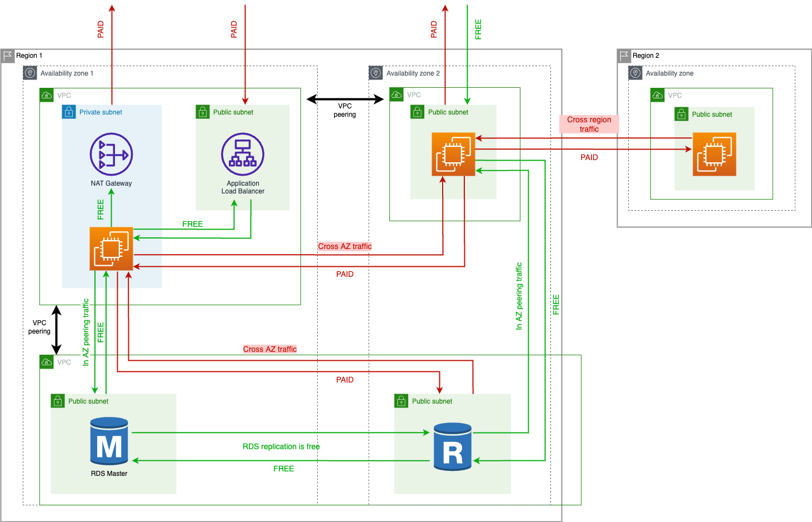
Task: Click the NAT Gateway icon
Action: 111,154
